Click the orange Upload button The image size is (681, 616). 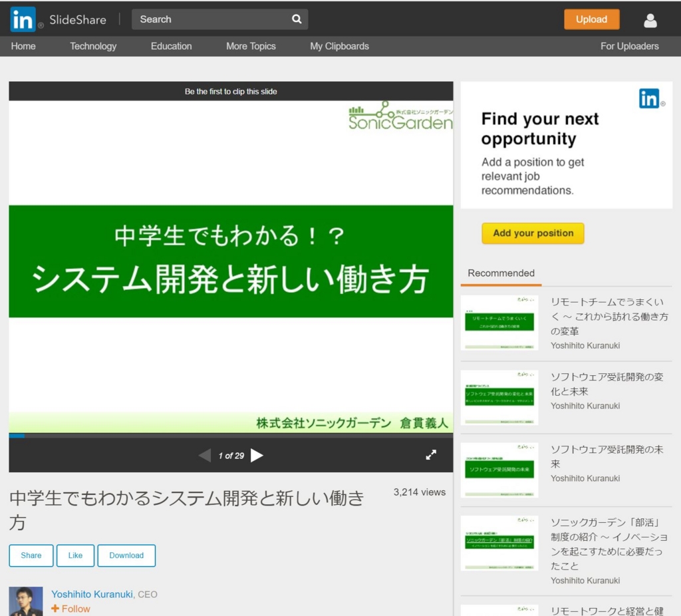click(591, 19)
